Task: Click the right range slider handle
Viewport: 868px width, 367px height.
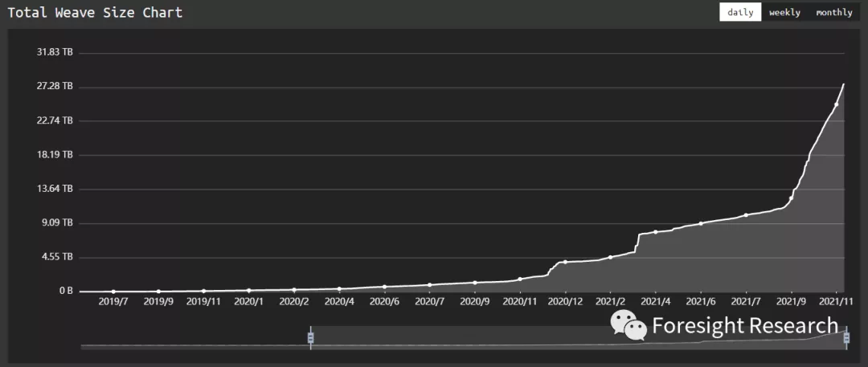Action: coord(846,338)
